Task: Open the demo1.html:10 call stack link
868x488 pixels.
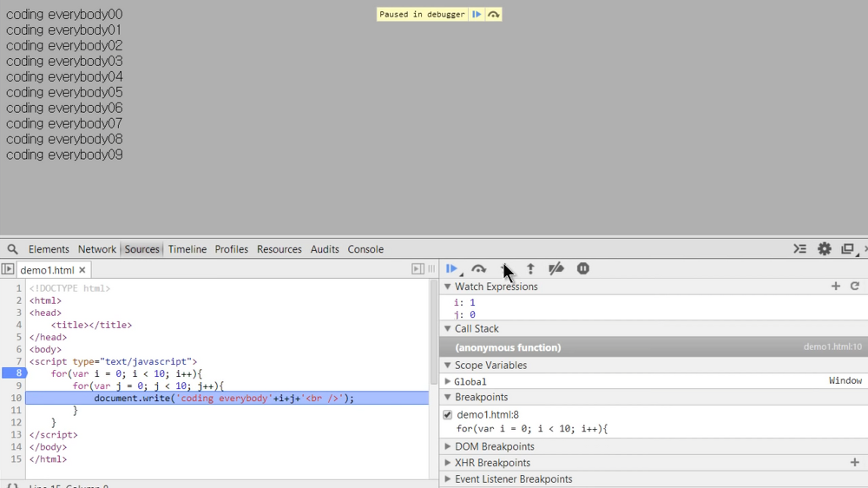Action: click(x=832, y=346)
